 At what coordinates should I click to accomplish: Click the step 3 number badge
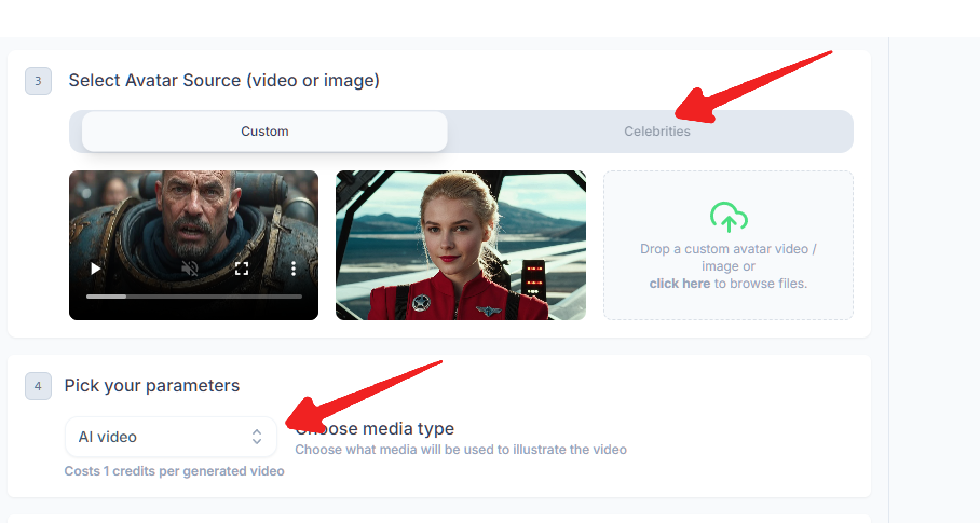click(x=38, y=82)
